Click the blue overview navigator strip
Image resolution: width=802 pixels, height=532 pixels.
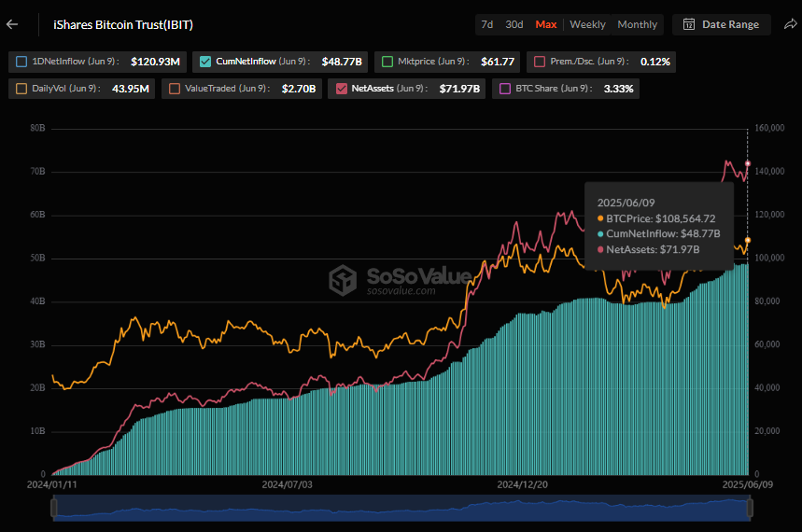click(402, 508)
